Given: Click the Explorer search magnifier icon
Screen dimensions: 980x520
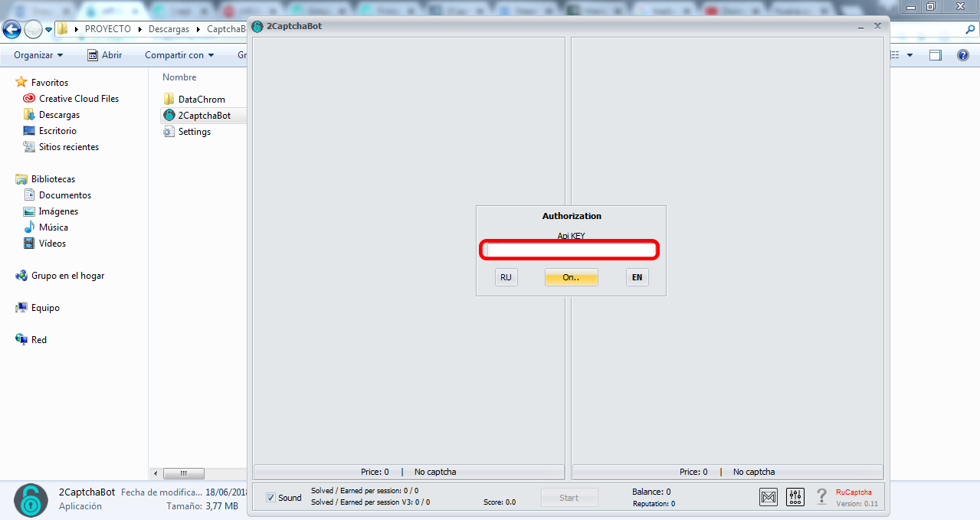Looking at the screenshot, I should (x=970, y=29).
